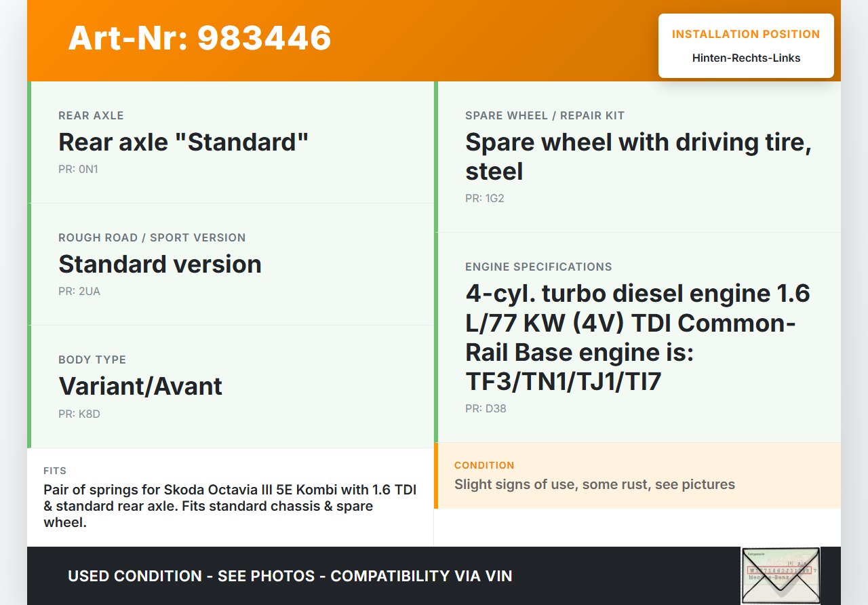Viewport: 868px width, 605px height.
Task: Click the Fits description for Skoda Octavia
Action: click(x=230, y=506)
